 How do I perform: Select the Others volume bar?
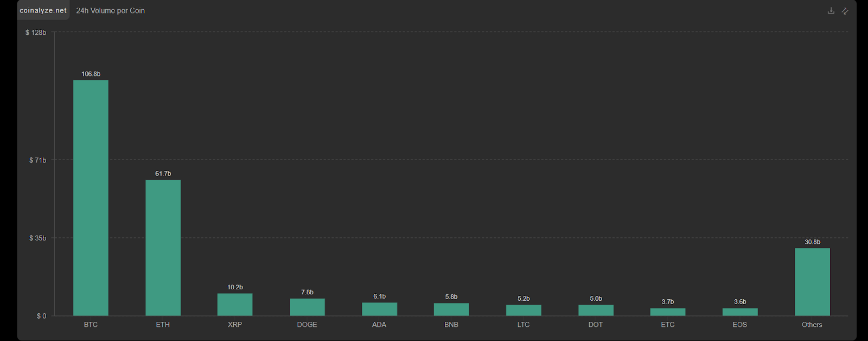tap(812, 282)
